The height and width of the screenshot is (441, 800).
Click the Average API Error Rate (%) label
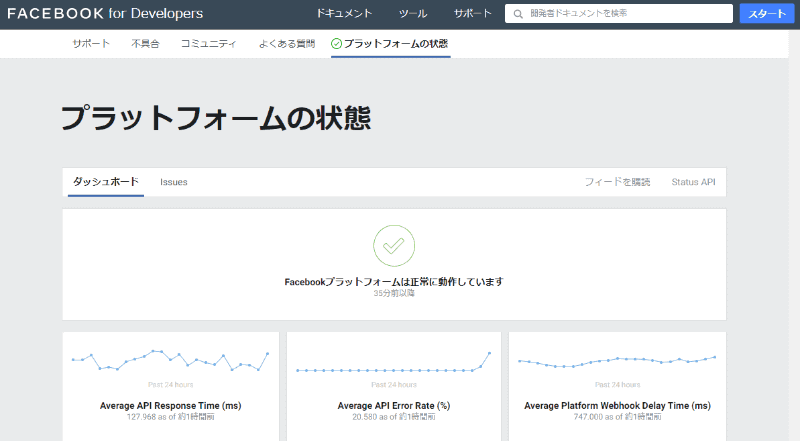pos(394,406)
